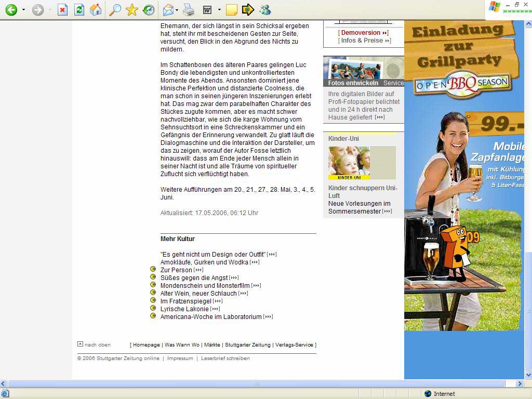Open Windows Messenger icon in toolbar

click(265, 9)
